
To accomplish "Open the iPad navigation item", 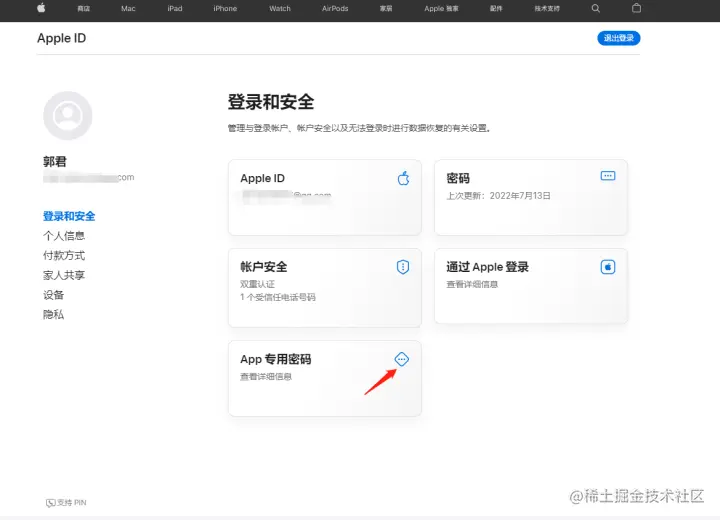I will click(175, 8).
